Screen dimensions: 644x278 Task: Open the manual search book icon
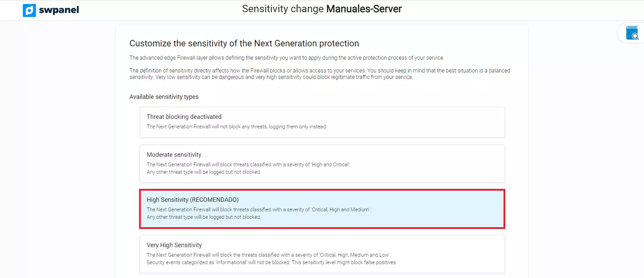(x=632, y=33)
